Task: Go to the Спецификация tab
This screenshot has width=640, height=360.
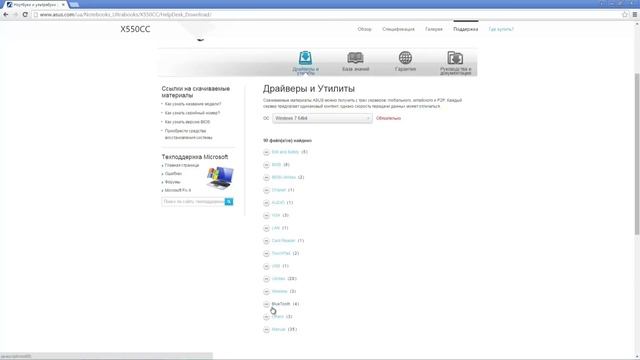Action: pos(398,29)
